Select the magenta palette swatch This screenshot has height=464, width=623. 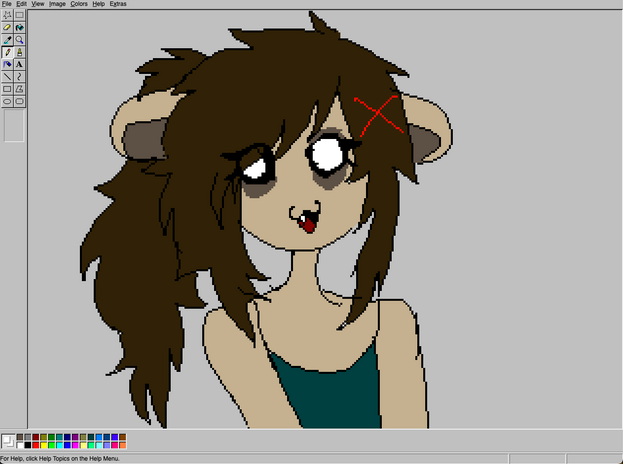tap(75, 445)
